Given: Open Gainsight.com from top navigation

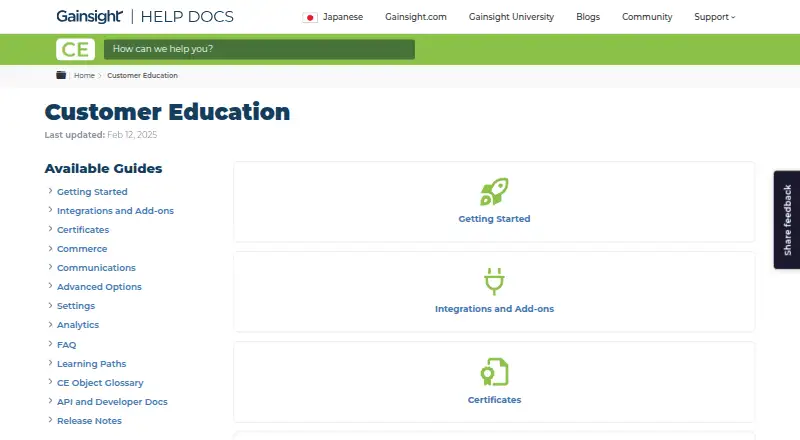Looking at the screenshot, I should (416, 17).
